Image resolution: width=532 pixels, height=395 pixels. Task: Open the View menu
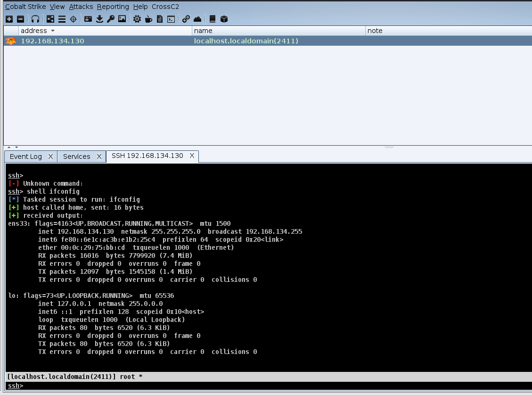click(x=57, y=7)
